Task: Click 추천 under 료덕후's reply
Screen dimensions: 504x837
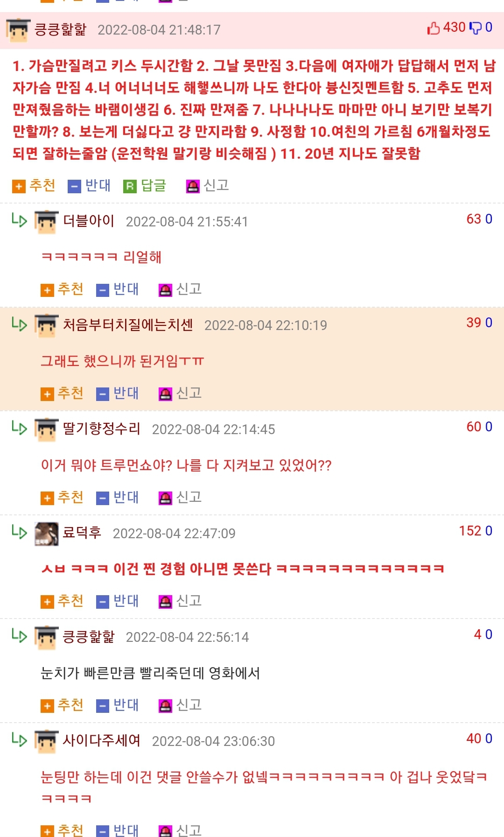Action: tap(62, 601)
